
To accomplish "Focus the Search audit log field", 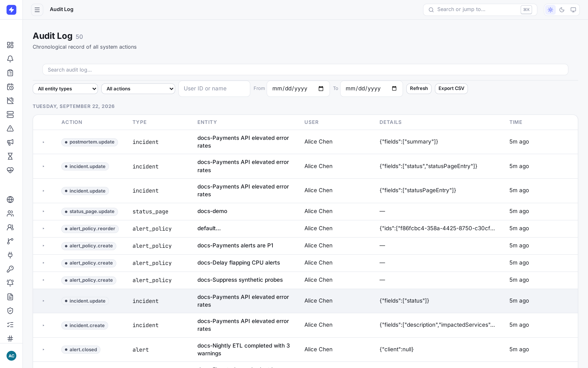I will 305,70.
